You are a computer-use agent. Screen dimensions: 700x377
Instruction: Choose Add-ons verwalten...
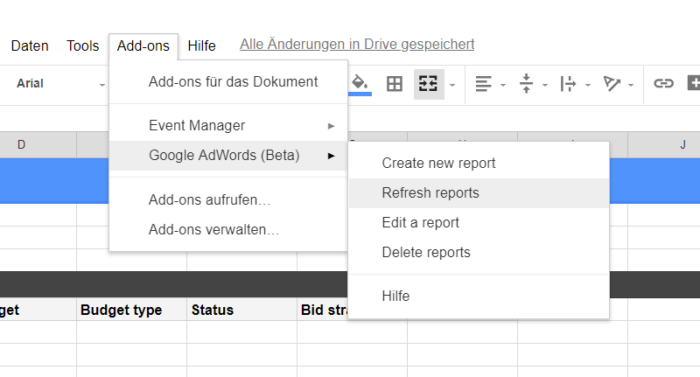click(x=228, y=230)
